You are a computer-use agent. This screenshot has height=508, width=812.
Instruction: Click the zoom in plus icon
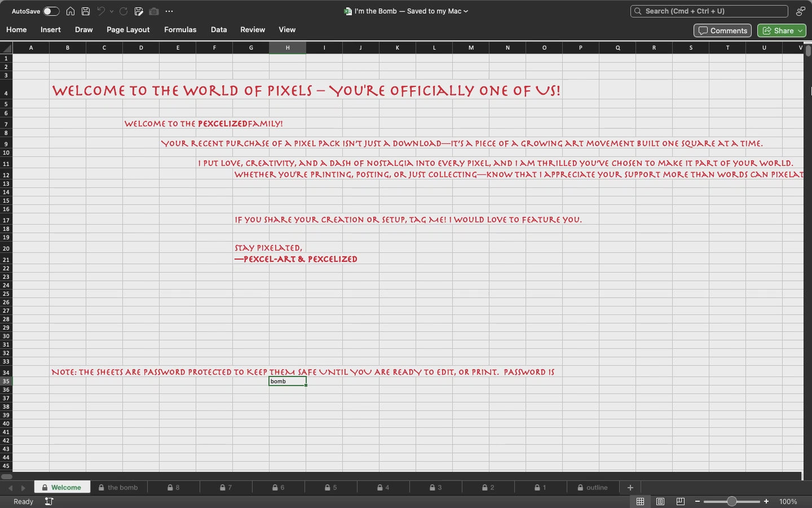click(766, 501)
